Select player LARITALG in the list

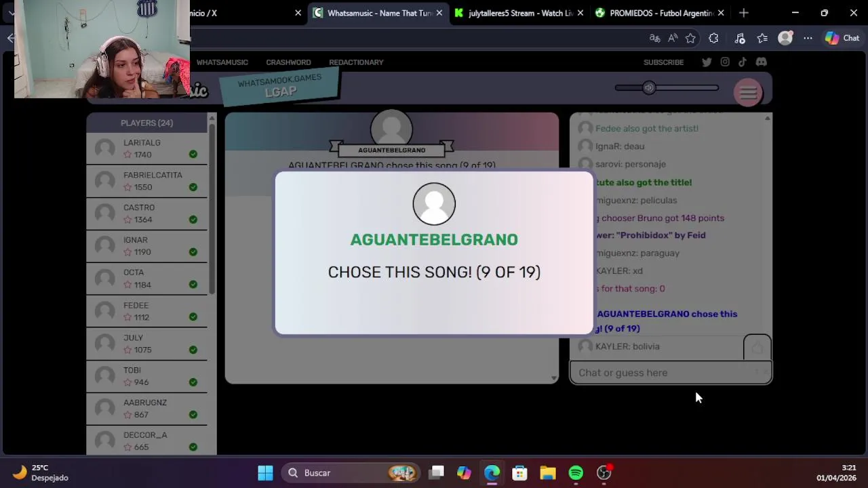(x=146, y=148)
